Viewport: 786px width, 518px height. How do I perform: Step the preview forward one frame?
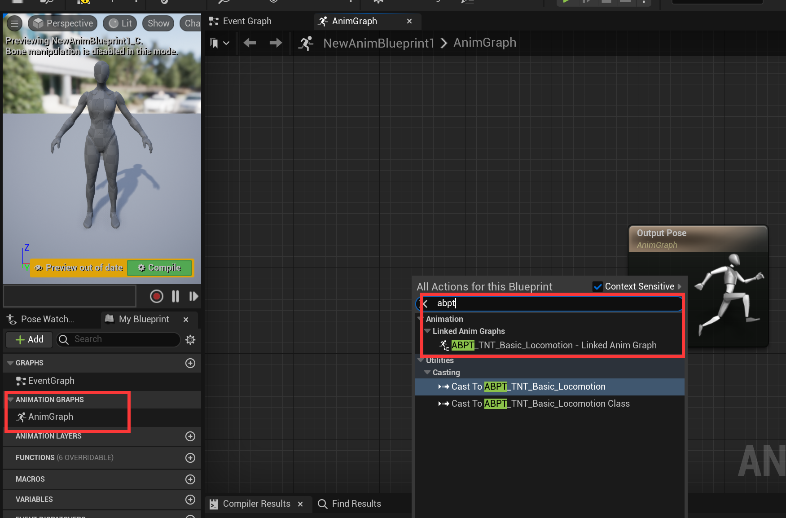coord(193,296)
